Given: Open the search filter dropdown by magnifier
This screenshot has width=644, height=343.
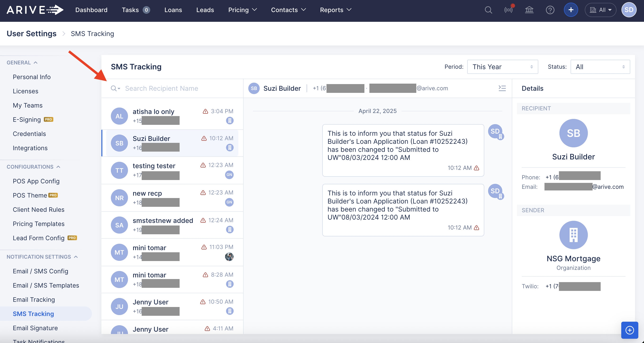Looking at the screenshot, I should pyautogui.click(x=115, y=89).
